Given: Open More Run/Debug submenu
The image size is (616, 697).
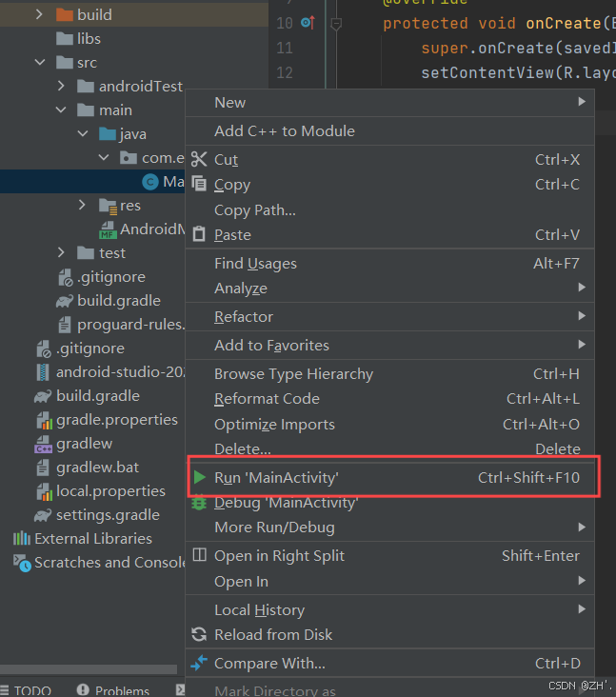Looking at the screenshot, I should (x=389, y=528).
